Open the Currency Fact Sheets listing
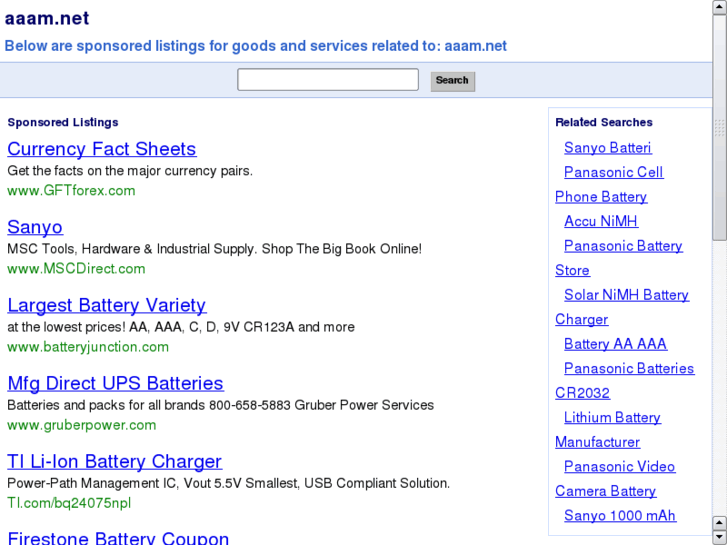The image size is (727, 545). click(102, 149)
